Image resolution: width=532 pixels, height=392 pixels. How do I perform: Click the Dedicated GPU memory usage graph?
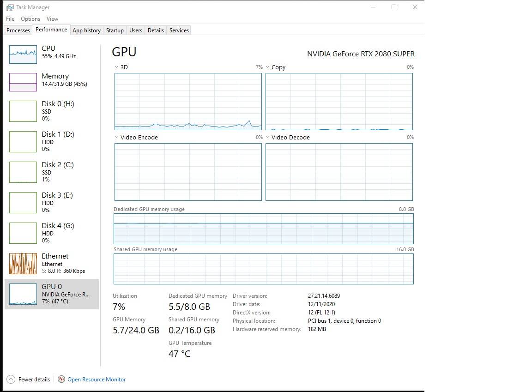pos(263,229)
